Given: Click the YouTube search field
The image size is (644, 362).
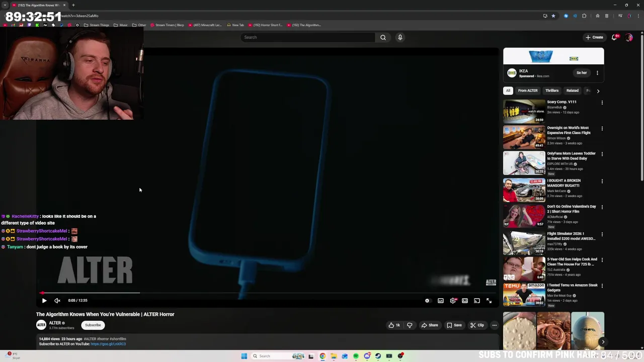Looking at the screenshot, I should click(x=308, y=37).
